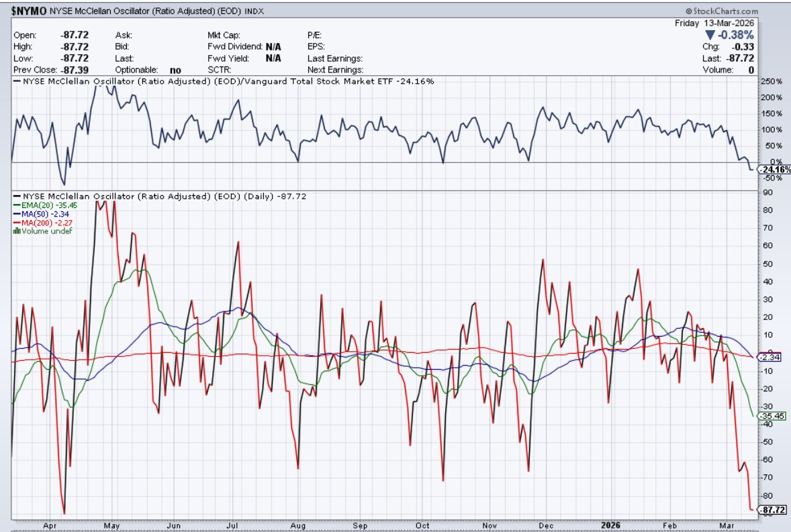Click the Chg value -0.33
This screenshot has width=791, height=532.
point(743,46)
